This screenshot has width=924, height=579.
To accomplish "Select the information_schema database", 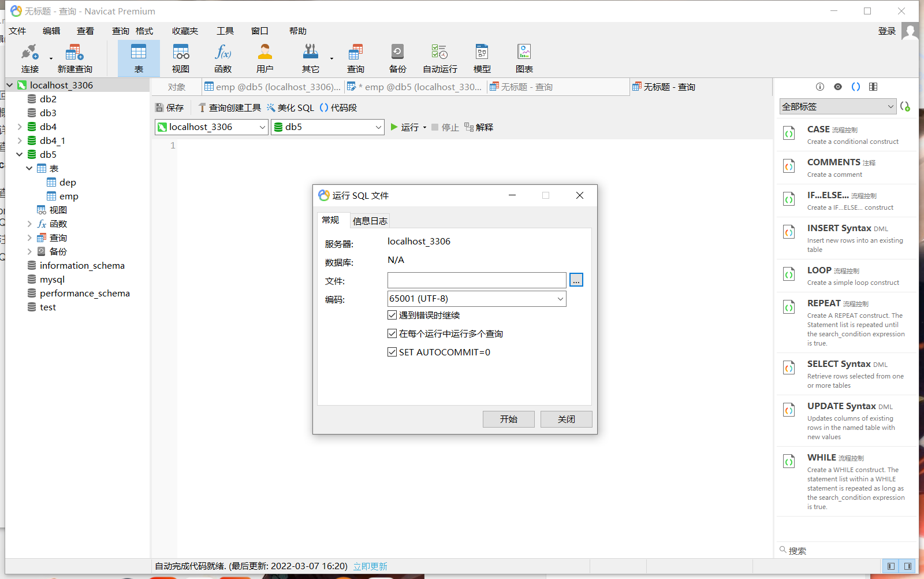I will click(x=82, y=266).
